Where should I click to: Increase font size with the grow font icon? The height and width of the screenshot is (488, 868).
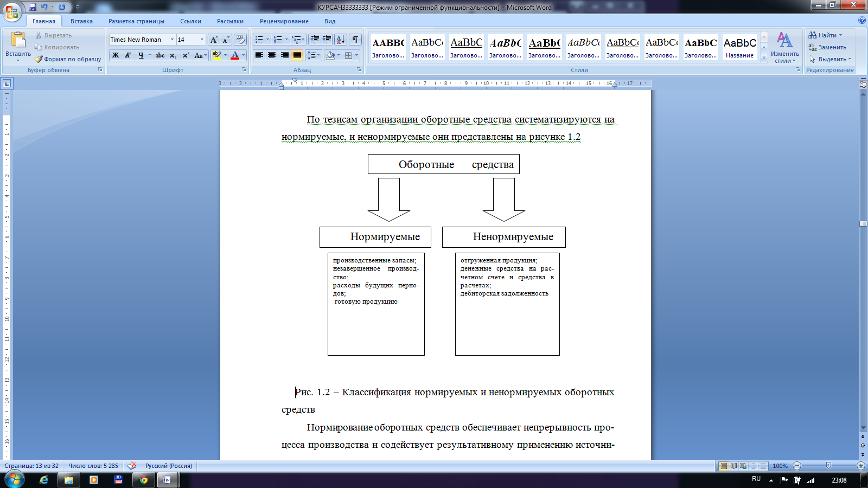click(214, 40)
